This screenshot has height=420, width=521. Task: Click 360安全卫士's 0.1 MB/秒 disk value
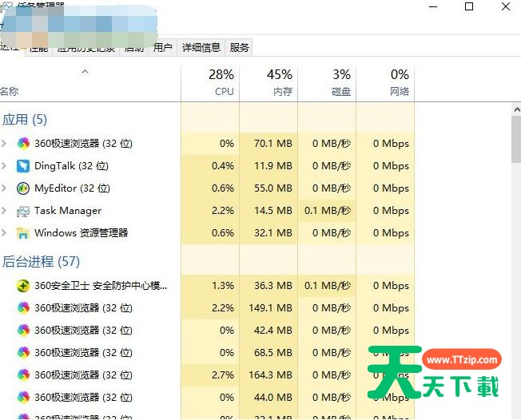pos(328,286)
